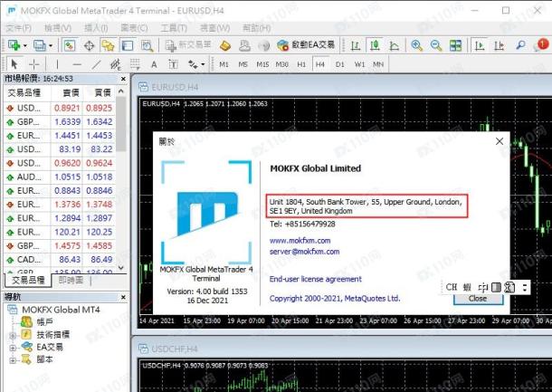Switch to the 即時圖 tab
The image size is (552, 392).
72,281
